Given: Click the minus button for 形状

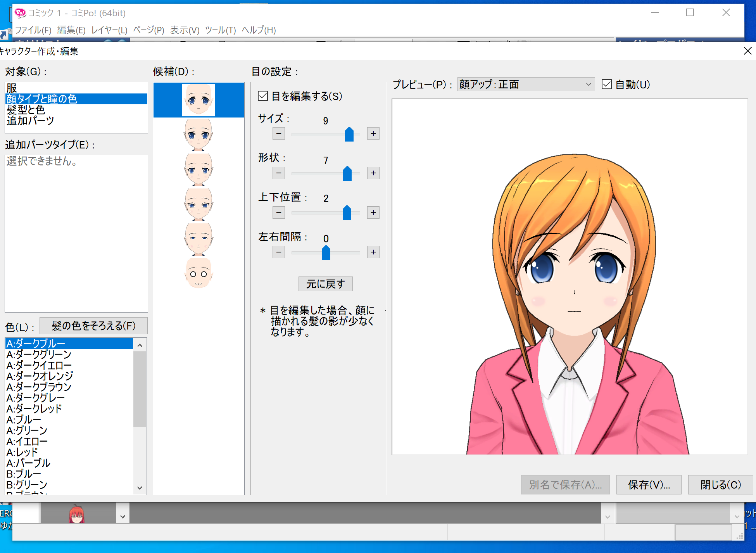Looking at the screenshot, I should (x=278, y=173).
